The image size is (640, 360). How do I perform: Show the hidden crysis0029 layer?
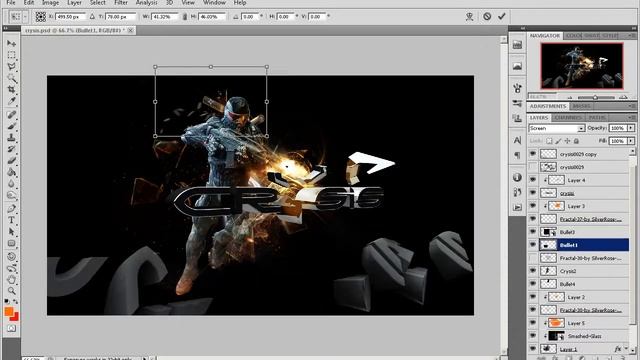533,167
